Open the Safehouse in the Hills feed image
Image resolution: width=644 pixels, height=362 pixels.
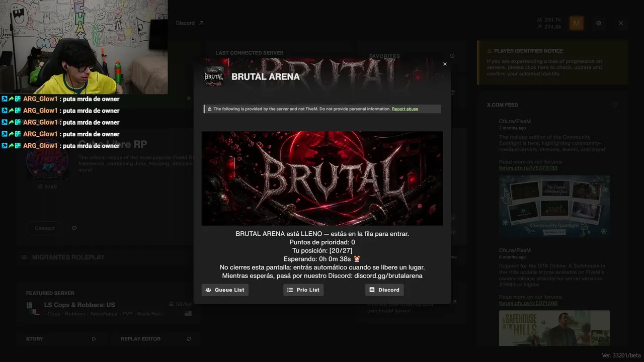tap(554, 328)
